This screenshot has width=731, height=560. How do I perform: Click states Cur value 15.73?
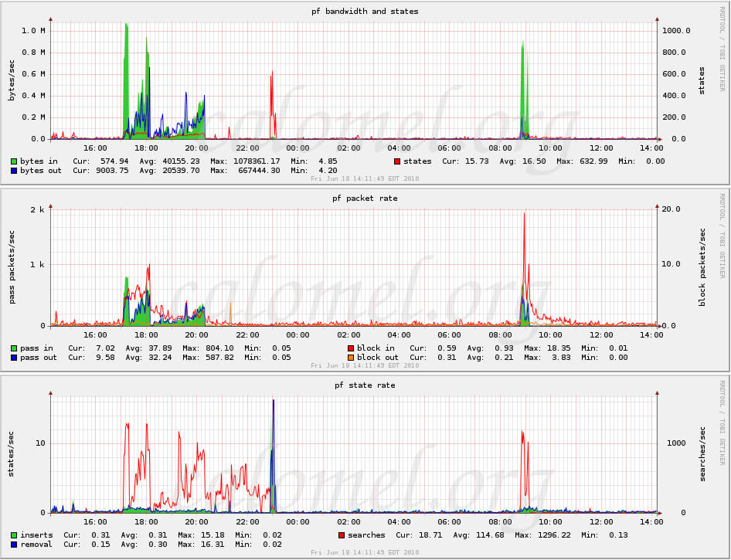click(476, 161)
